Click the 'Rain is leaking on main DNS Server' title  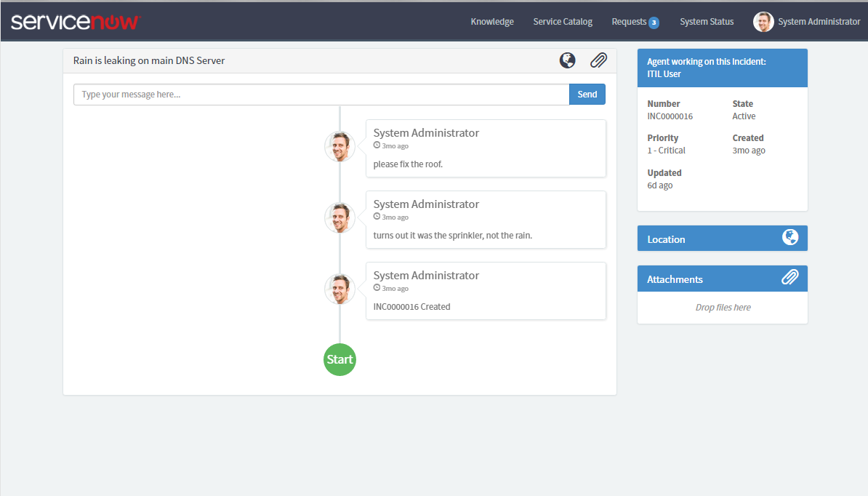tap(149, 60)
